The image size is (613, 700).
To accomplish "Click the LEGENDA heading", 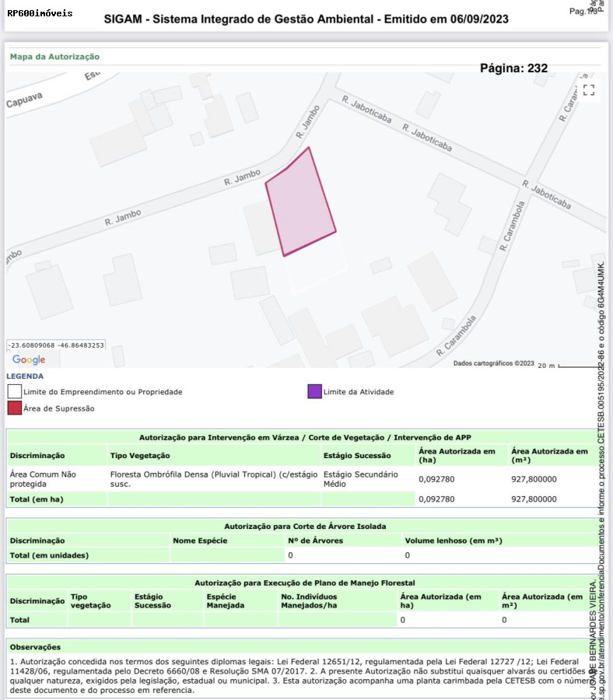I will point(25,376).
